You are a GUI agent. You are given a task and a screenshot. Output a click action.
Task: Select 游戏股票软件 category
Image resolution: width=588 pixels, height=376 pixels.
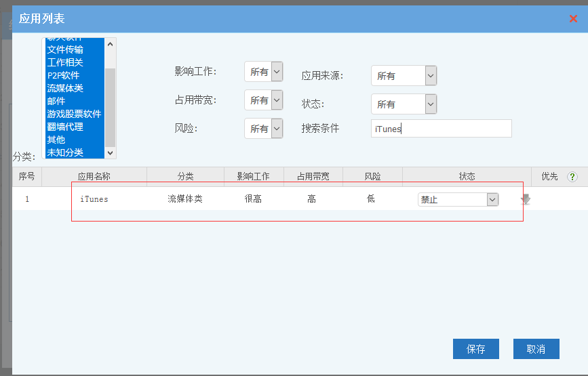[74, 114]
